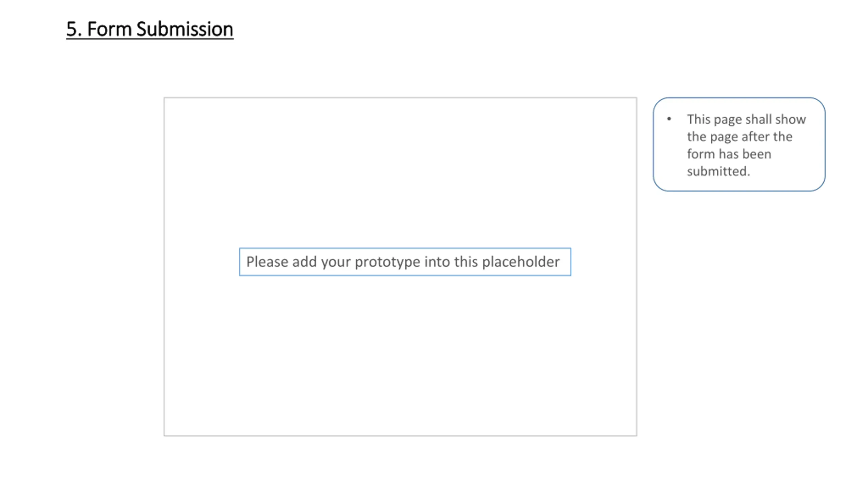Click the bullet point in the callout
This screenshot has height=488, width=868.
tap(669, 119)
